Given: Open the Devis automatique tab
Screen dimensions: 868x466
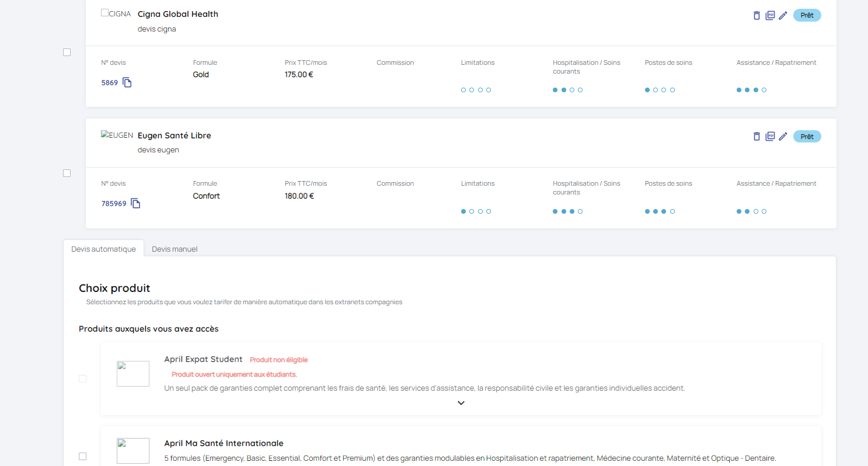Looking at the screenshot, I should pyautogui.click(x=103, y=249).
